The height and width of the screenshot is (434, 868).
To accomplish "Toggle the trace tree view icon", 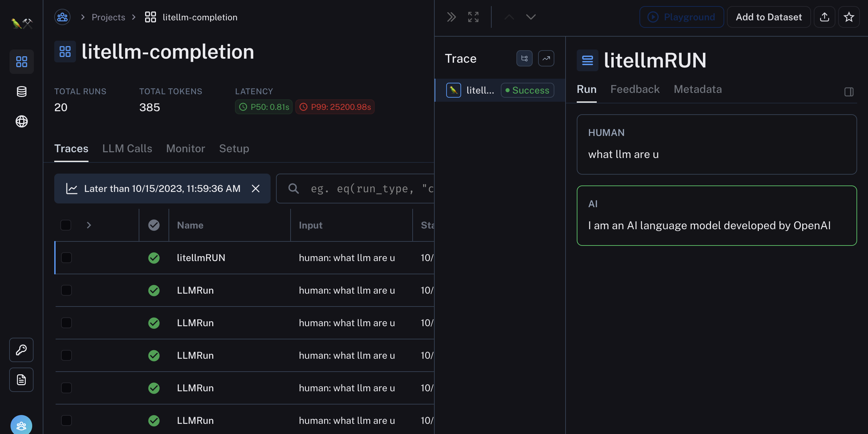I will coord(524,59).
